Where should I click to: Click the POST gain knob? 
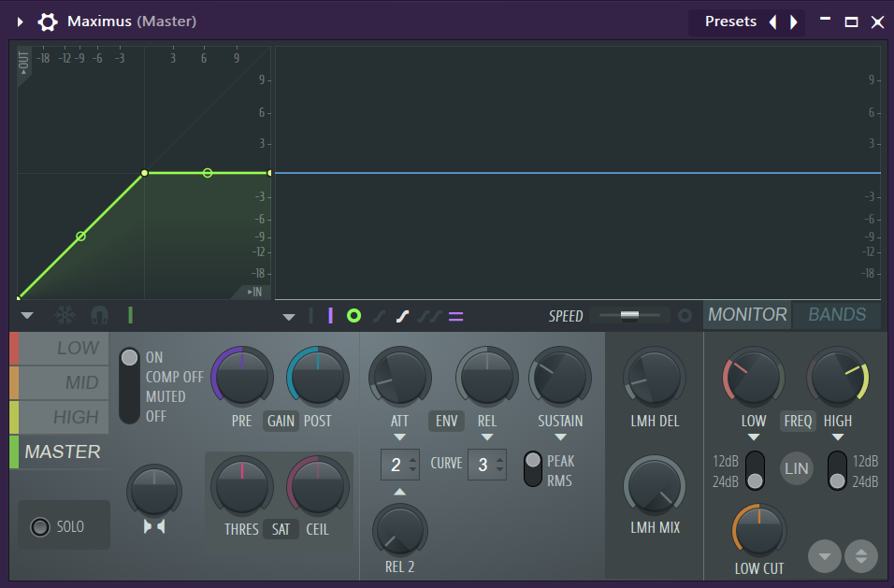coord(318,377)
